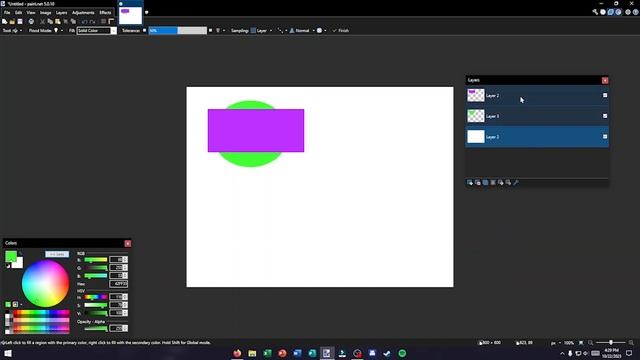640x360 pixels.
Task: Open Layer Properties wrench icon in the Layers panel
Action: 516,182
